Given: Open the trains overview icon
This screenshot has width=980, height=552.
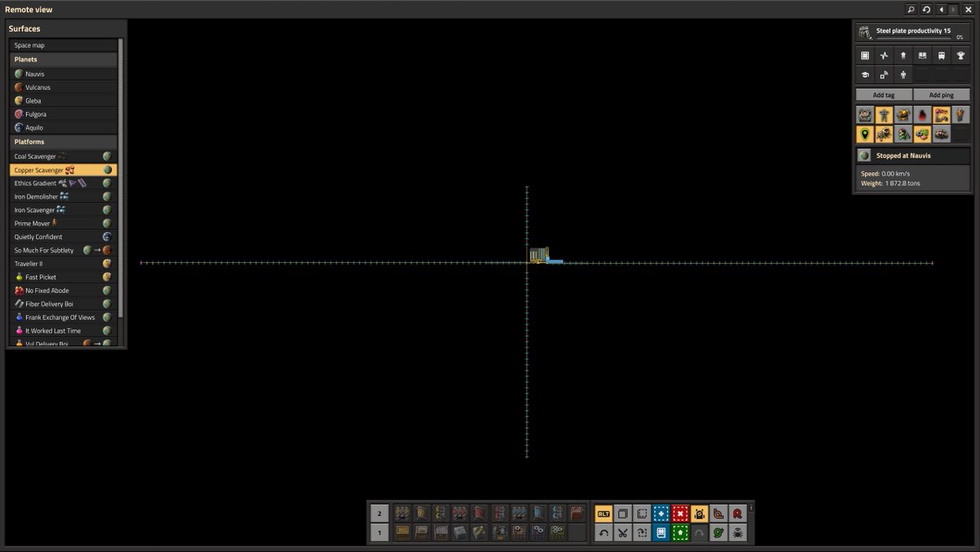Looking at the screenshot, I should tap(942, 56).
